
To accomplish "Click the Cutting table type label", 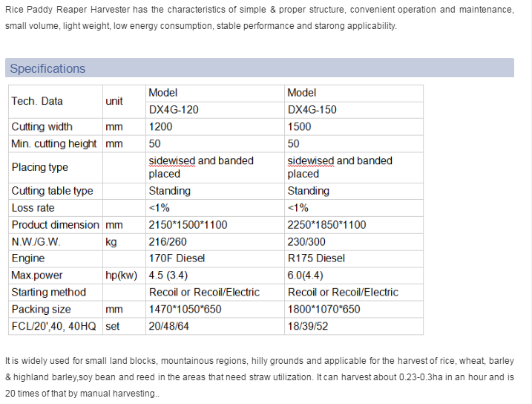I will (x=52, y=191).
